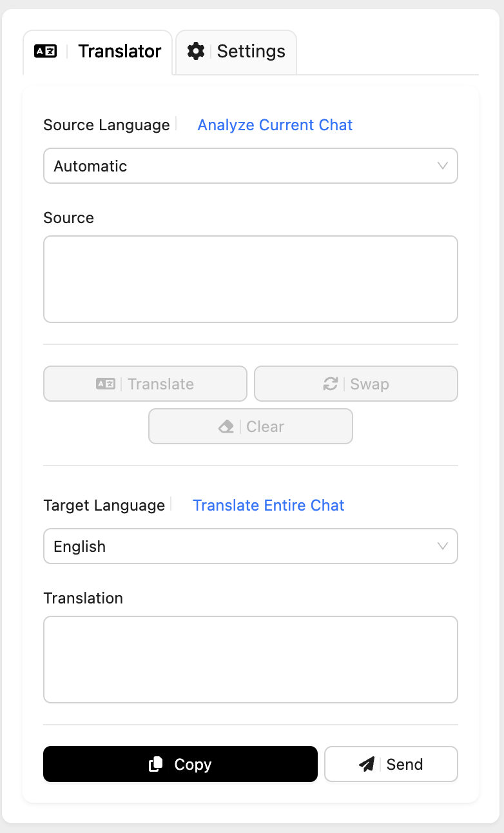504x833 pixels.
Task: Click the Translate Entire Chat link
Action: point(269,505)
